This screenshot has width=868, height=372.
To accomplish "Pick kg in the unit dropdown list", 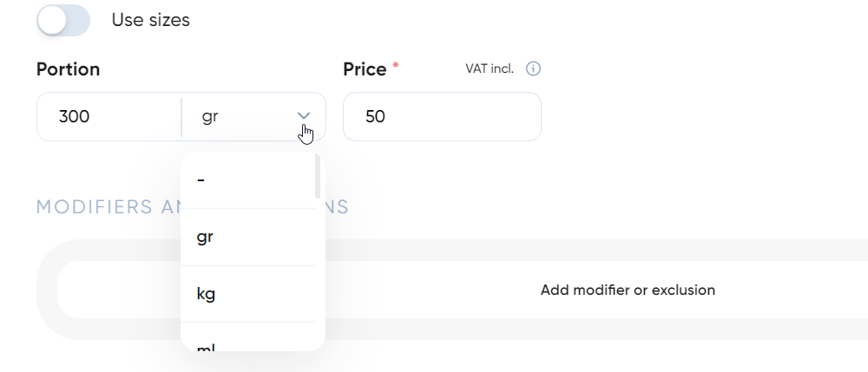I will click(248, 293).
